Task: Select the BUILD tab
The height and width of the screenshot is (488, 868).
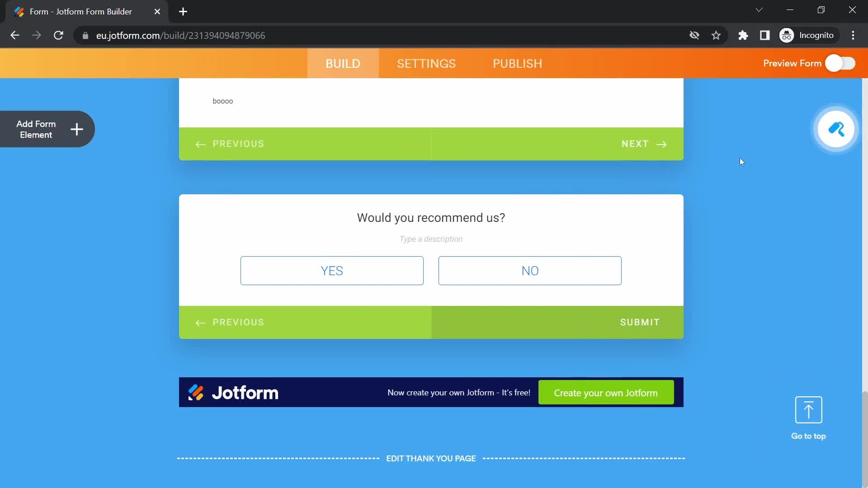Action: click(343, 64)
